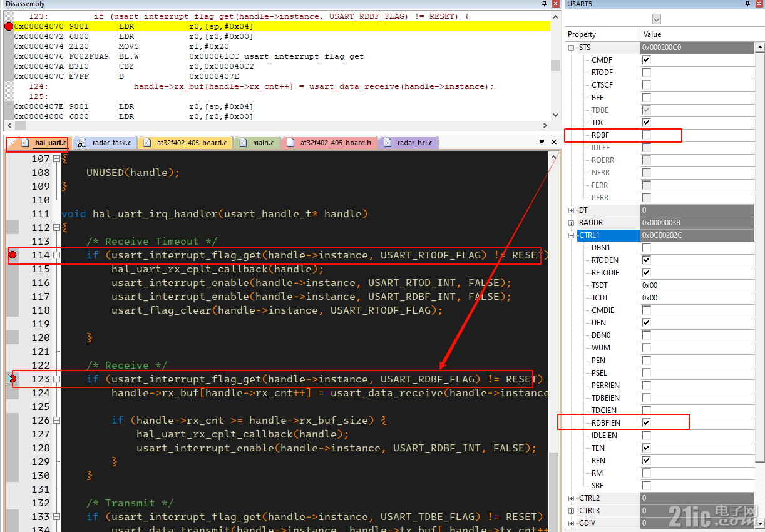Image resolution: width=765 pixels, height=532 pixels.
Task: Collapse the CTRL1 register node
Action: coord(571,235)
